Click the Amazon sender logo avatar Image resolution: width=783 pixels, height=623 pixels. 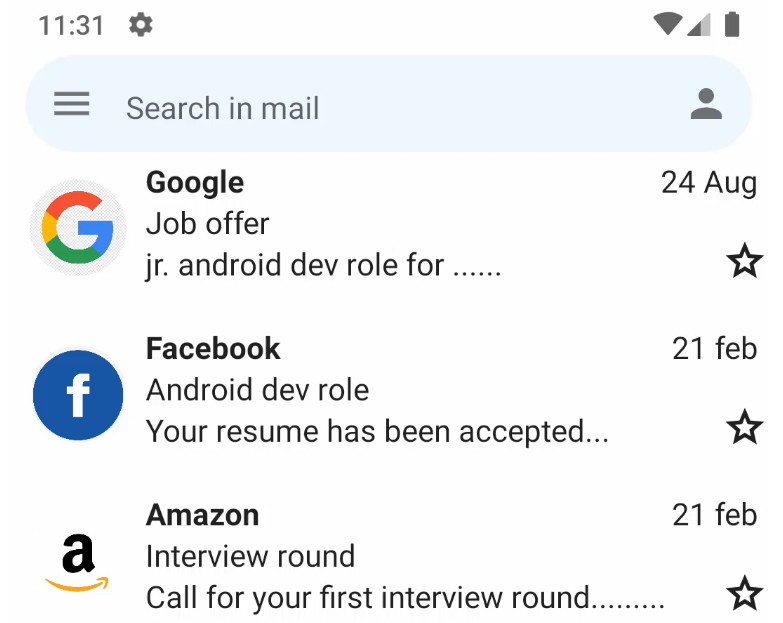78,562
